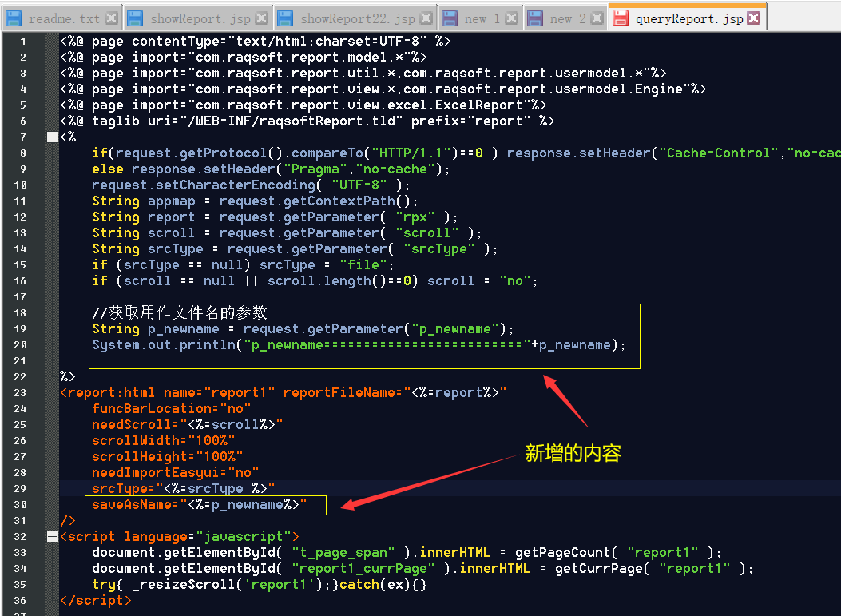Close the showReport.jsp tab
Image resolution: width=841 pixels, height=616 pixels.
[x=262, y=18]
